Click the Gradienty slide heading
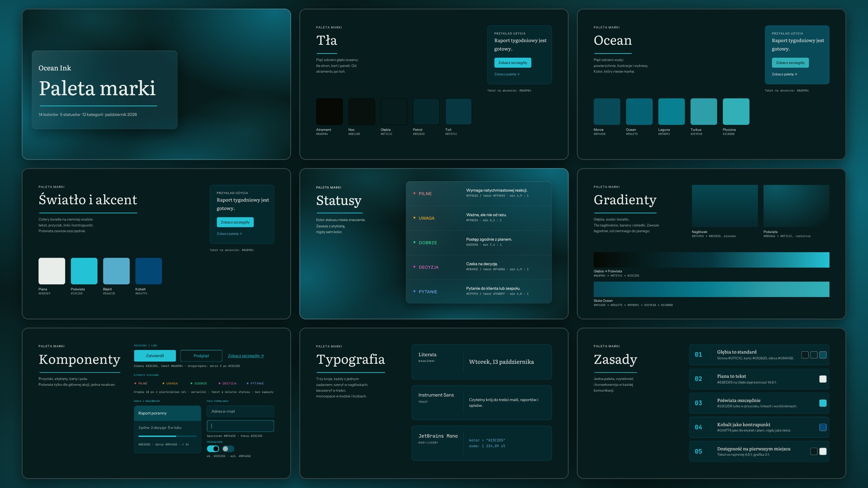 pyautogui.click(x=625, y=200)
